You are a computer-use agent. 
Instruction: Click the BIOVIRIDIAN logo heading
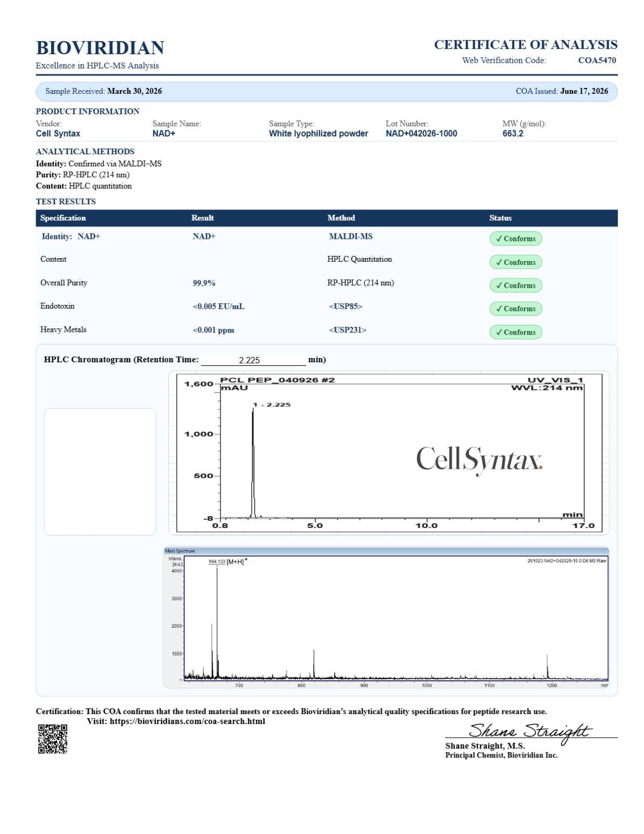100,48
